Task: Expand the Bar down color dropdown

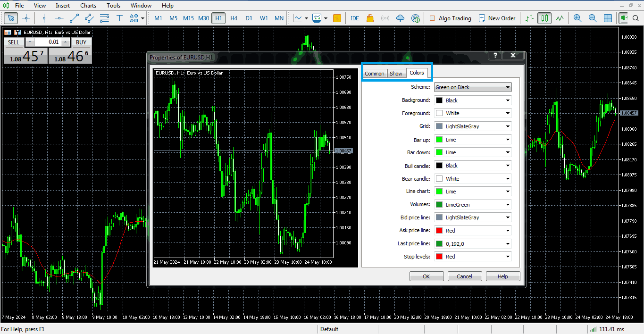Action: point(473,152)
